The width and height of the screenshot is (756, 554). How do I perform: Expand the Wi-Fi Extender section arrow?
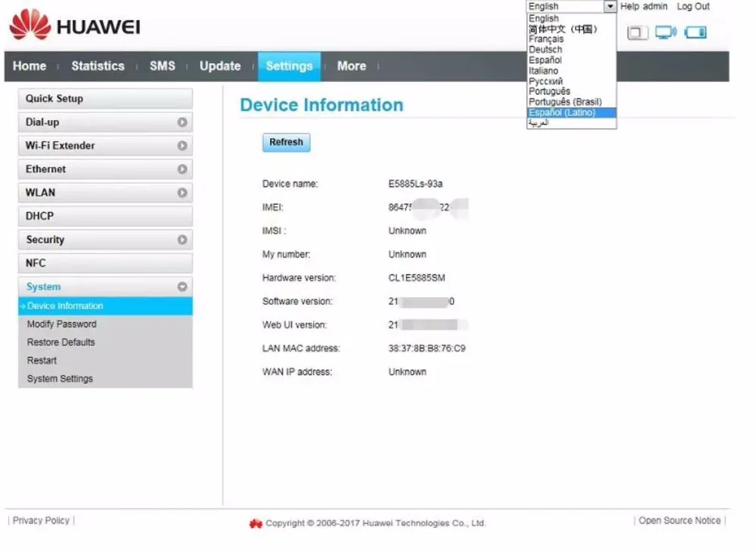(181, 146)
